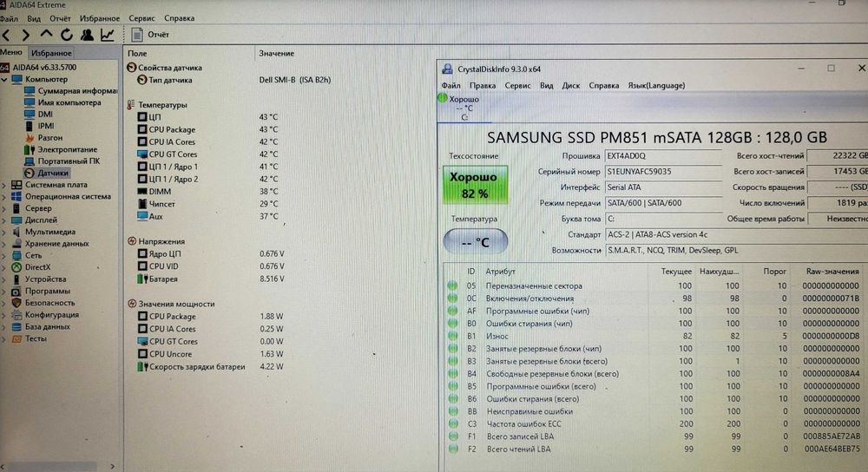Expand the DirectX node
Screen dimensions: 868x472
[4, 267]
